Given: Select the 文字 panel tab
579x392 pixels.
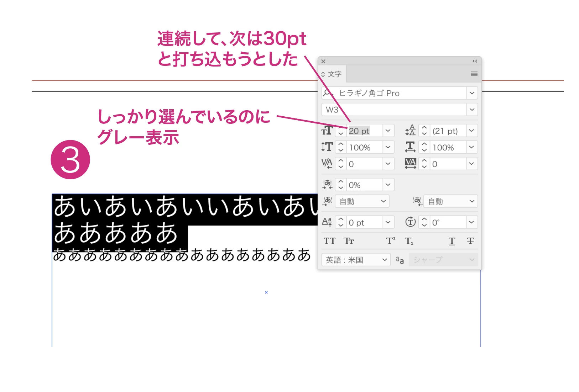Looking at the screenshot, I should point(332,74).
